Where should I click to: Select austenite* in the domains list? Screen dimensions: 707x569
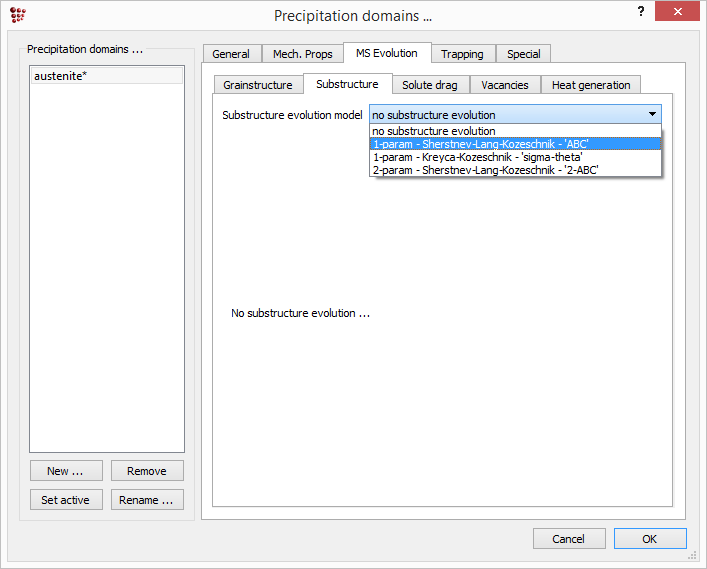(x=106, y=76)
